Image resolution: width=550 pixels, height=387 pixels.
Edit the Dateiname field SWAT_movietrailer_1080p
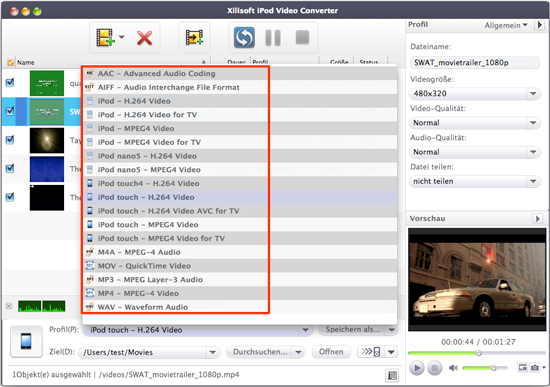(475, 63)
